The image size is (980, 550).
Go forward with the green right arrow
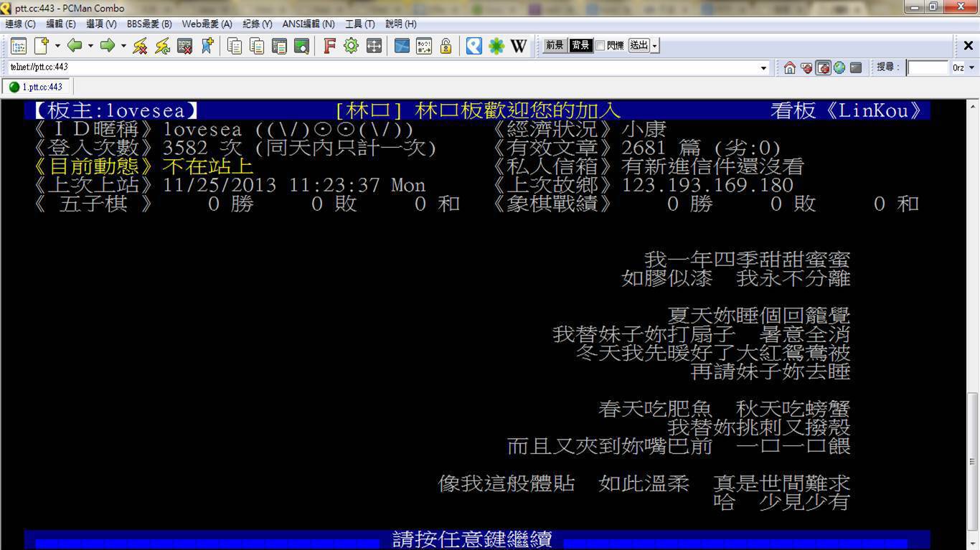pyautogui.click(x=107, y=46)
